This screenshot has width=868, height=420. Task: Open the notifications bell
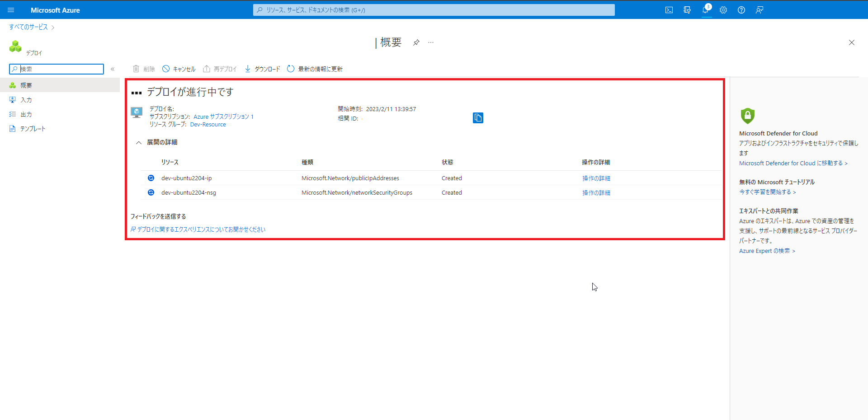[x=706, y=10]
